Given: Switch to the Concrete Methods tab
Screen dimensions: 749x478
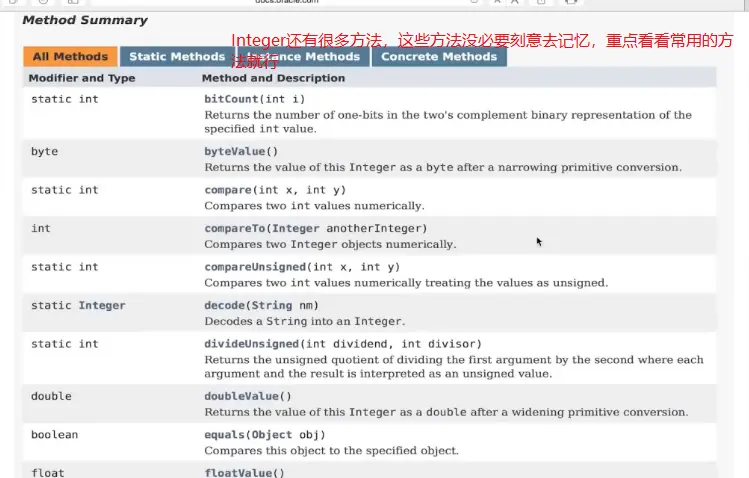Looking at the screenshot, I should tap(439, 56).
